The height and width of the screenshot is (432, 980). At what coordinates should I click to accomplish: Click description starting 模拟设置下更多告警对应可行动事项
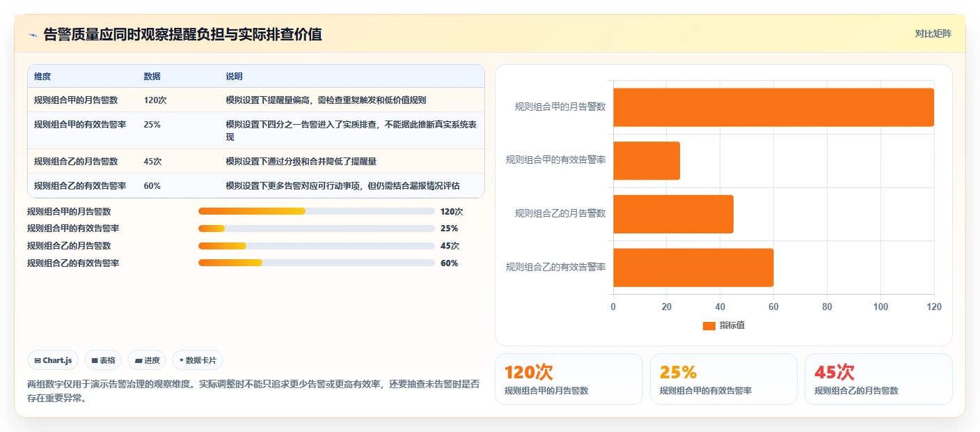343,186
